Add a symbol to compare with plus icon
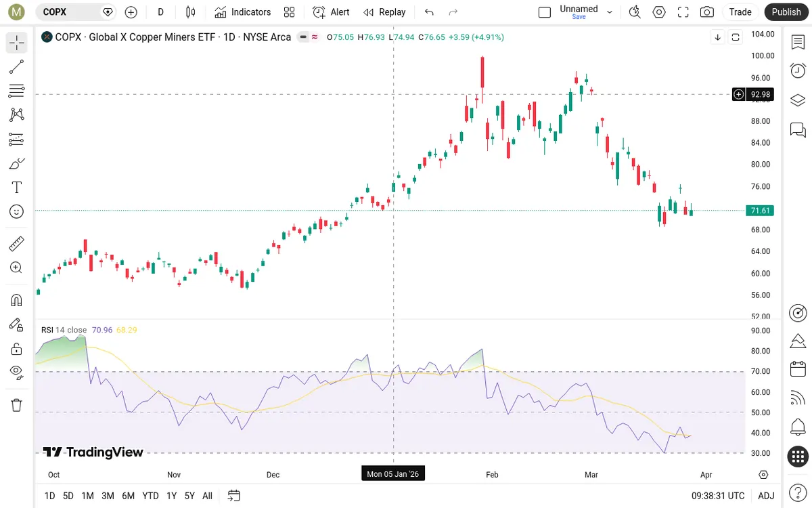 point(131,12)
